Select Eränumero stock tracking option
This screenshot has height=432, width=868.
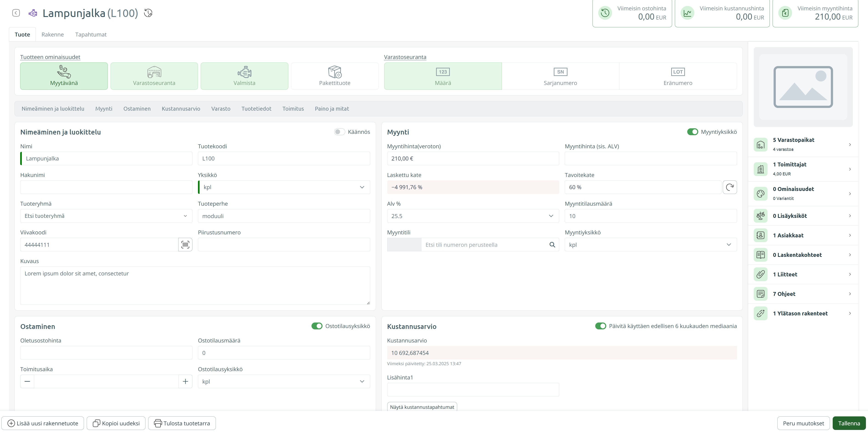(x=678, y=76)
